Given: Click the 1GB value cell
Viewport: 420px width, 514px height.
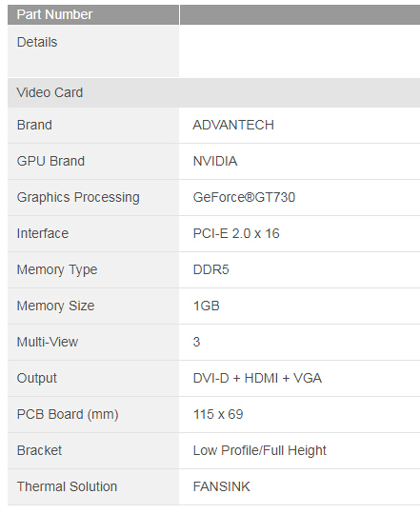Looking at the screenshot, I should pyautogui.click(x=299, y=306).
